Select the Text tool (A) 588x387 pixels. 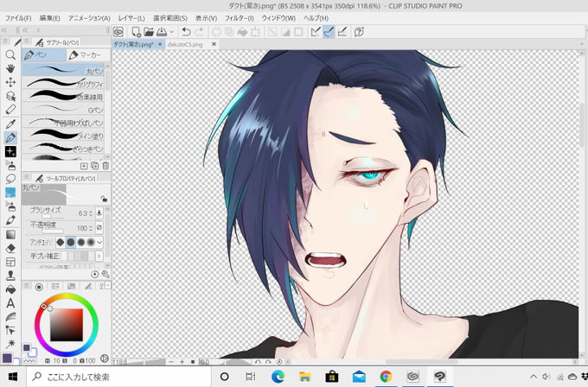10,303
